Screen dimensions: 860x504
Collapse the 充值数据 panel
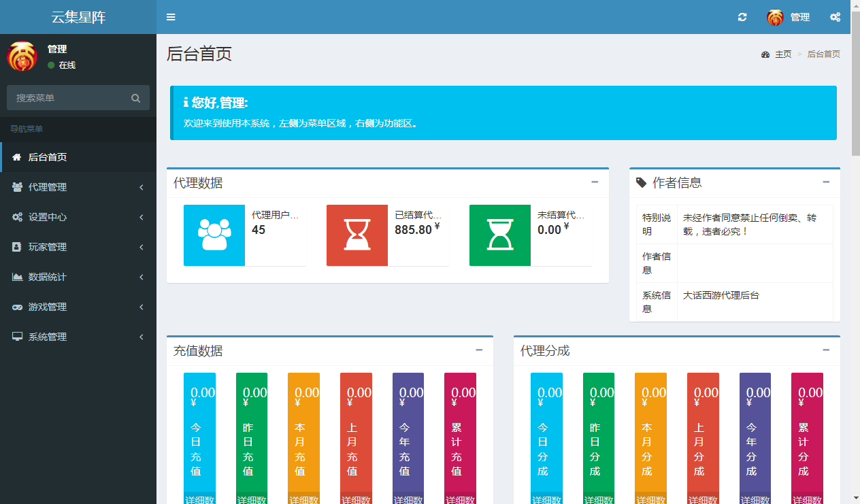[479, 350]
